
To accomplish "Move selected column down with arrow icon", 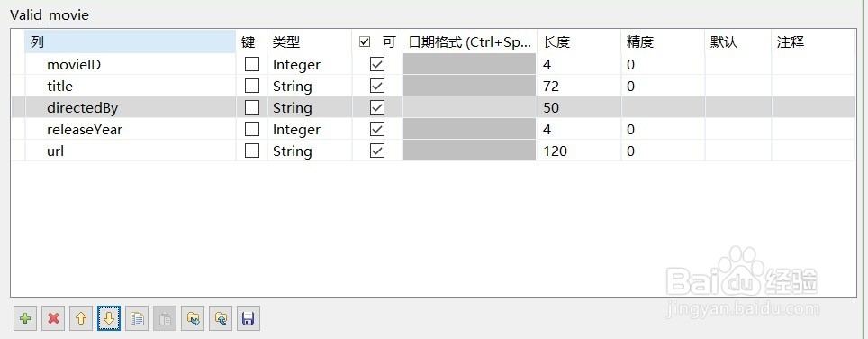I will [x=108, y=318].
